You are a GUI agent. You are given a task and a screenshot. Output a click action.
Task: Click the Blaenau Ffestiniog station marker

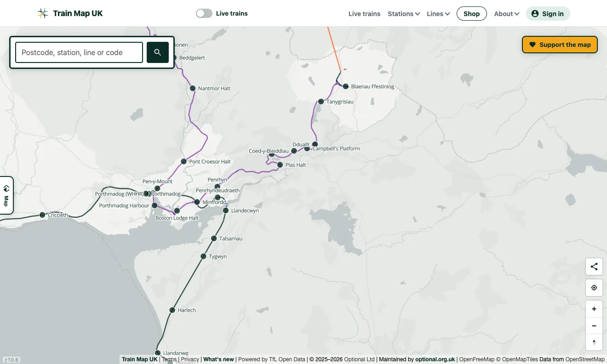346,86
